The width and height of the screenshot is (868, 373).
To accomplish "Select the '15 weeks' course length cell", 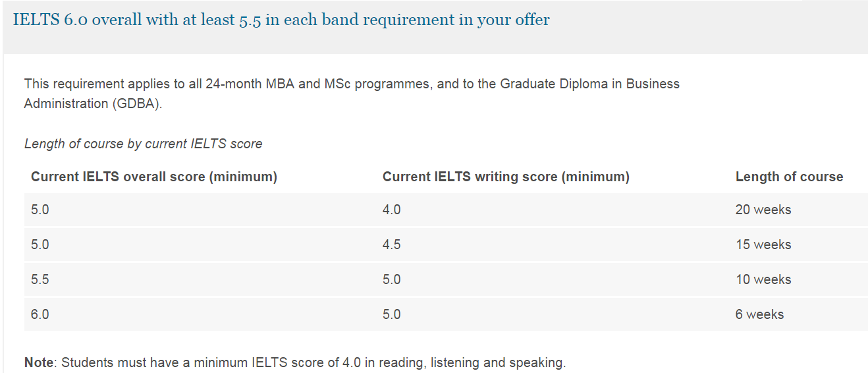I will click(763, 244).
